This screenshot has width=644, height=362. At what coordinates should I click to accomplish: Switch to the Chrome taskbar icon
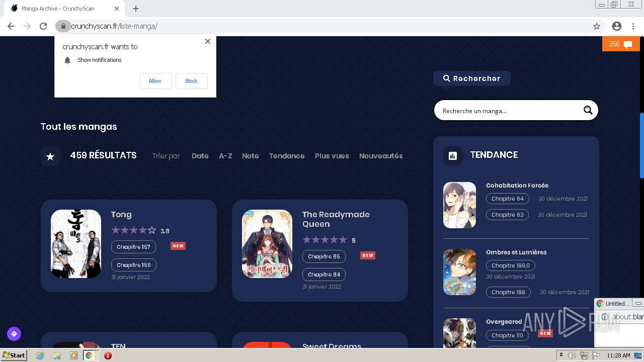point(89,355)
